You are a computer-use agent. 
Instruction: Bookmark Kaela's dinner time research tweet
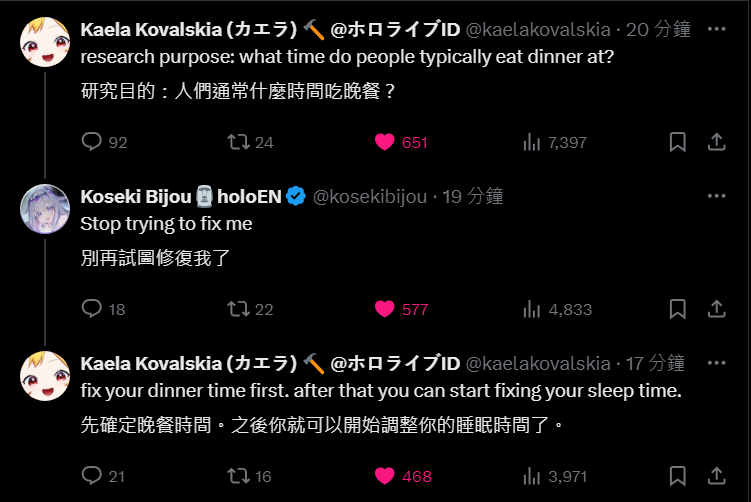[677, 142]
